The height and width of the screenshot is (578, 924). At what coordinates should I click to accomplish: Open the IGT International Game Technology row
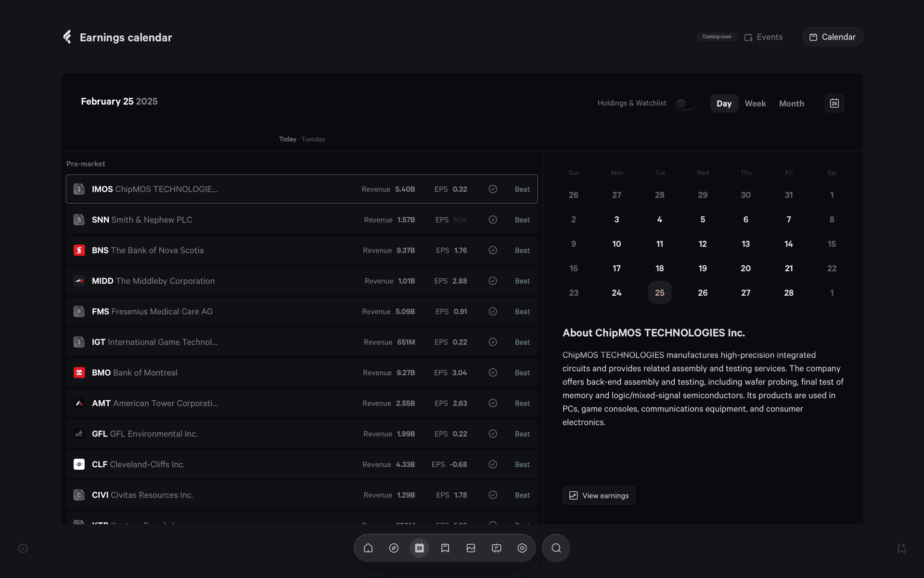tap(302, 342)
